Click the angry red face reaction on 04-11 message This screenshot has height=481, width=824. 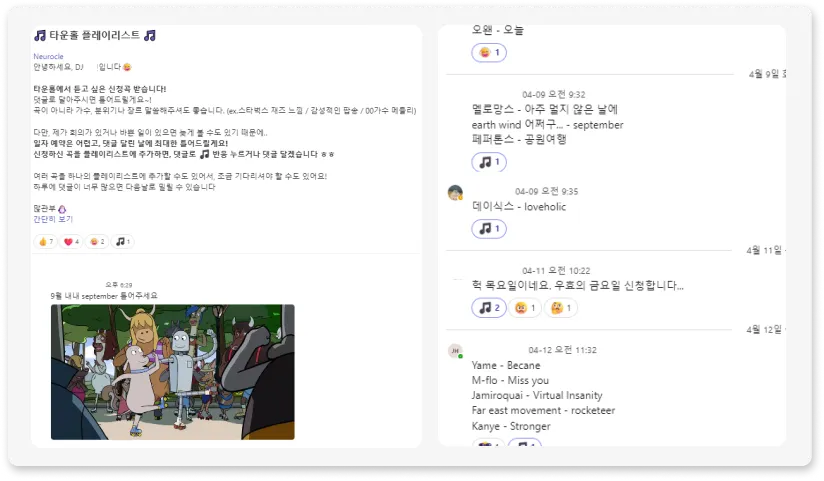(x=525, y=308)
